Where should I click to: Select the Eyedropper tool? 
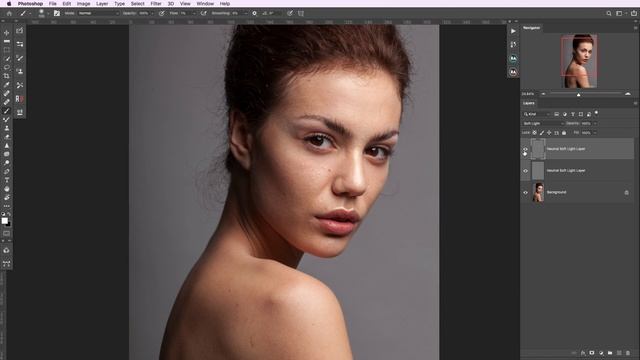click(7, 84)
